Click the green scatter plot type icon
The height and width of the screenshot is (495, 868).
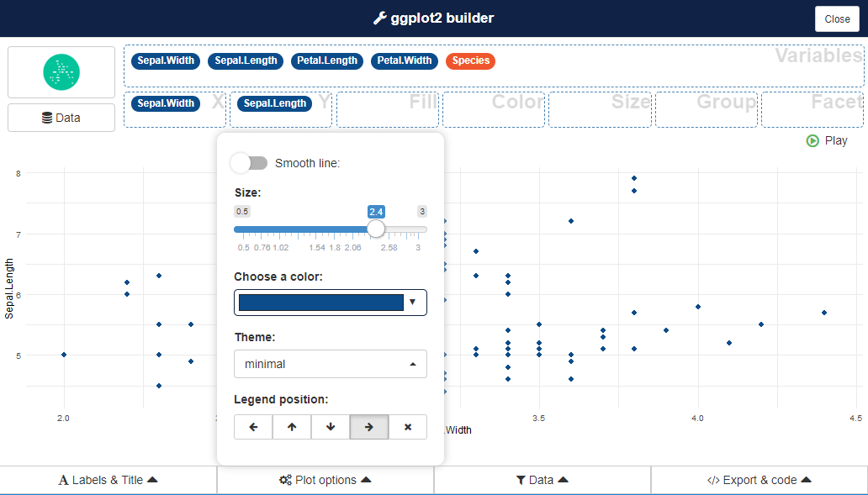pyautogui.click(x=61, y=72)
